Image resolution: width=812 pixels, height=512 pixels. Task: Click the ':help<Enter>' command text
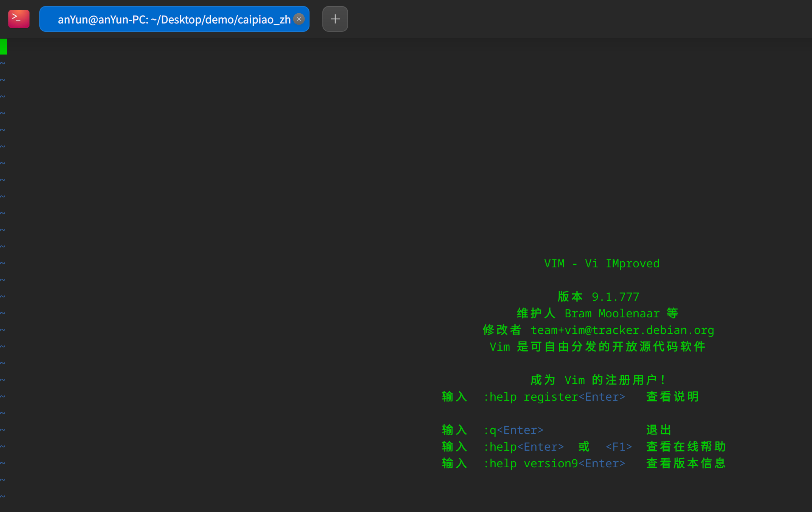[x=524, y=447]
